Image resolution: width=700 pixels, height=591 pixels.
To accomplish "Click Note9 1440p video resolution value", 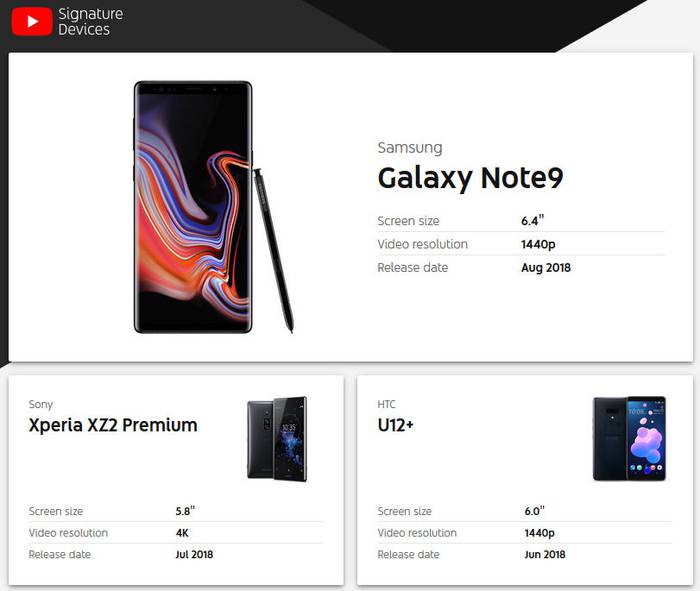I will pos(538,244).
